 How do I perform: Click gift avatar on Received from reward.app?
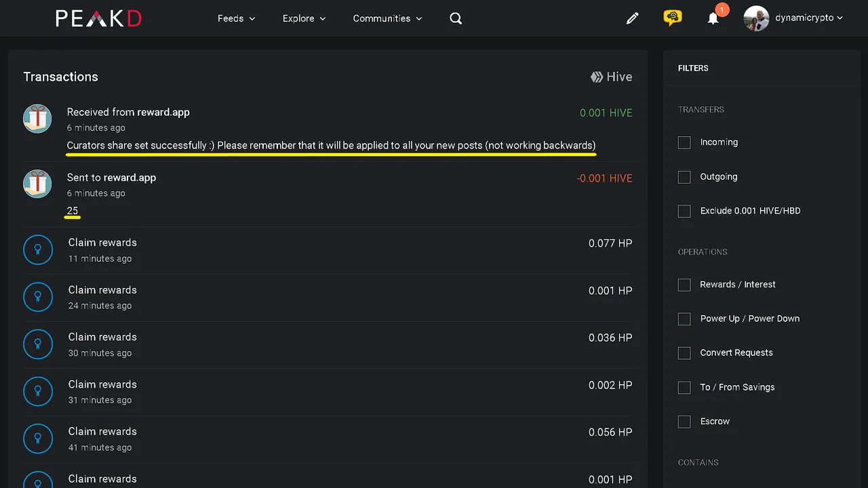[37, 119]
